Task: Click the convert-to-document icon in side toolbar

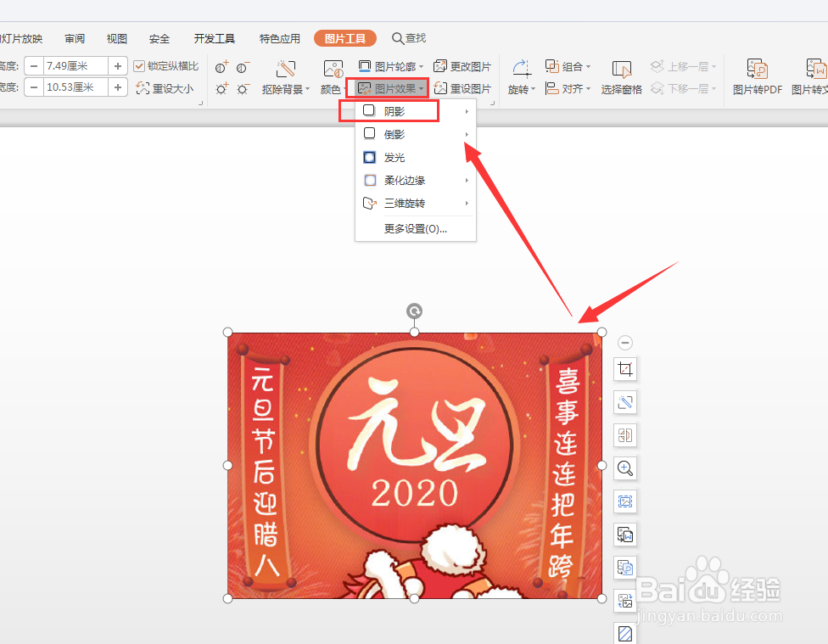Action: 625,535
